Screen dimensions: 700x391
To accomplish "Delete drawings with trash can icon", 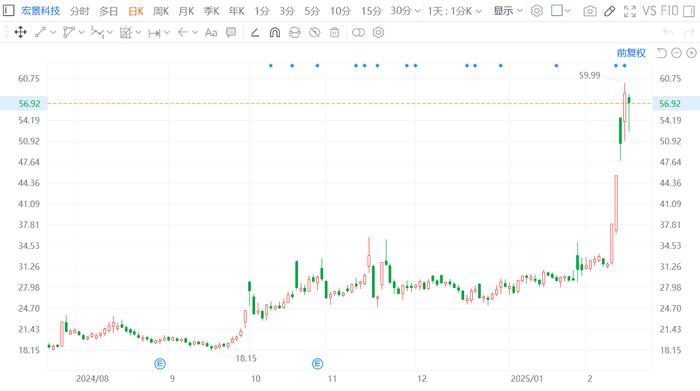I will coord(334,32).
